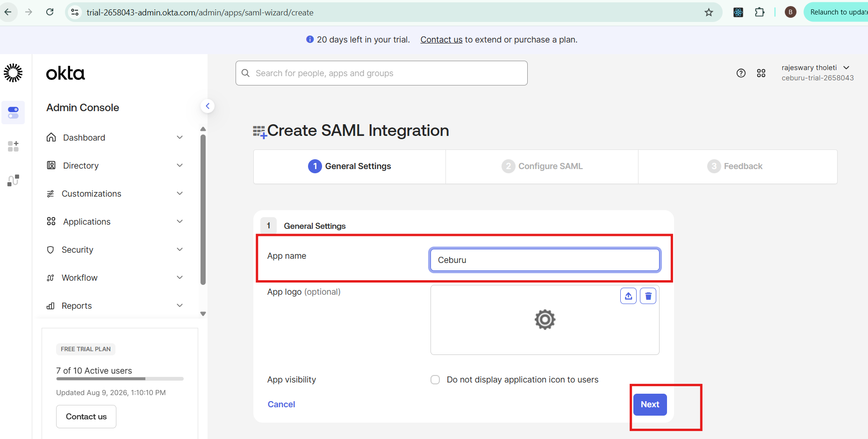Select the Configure SAML step tab
This screenshot has width=868, height=439.
pos(542,166)
